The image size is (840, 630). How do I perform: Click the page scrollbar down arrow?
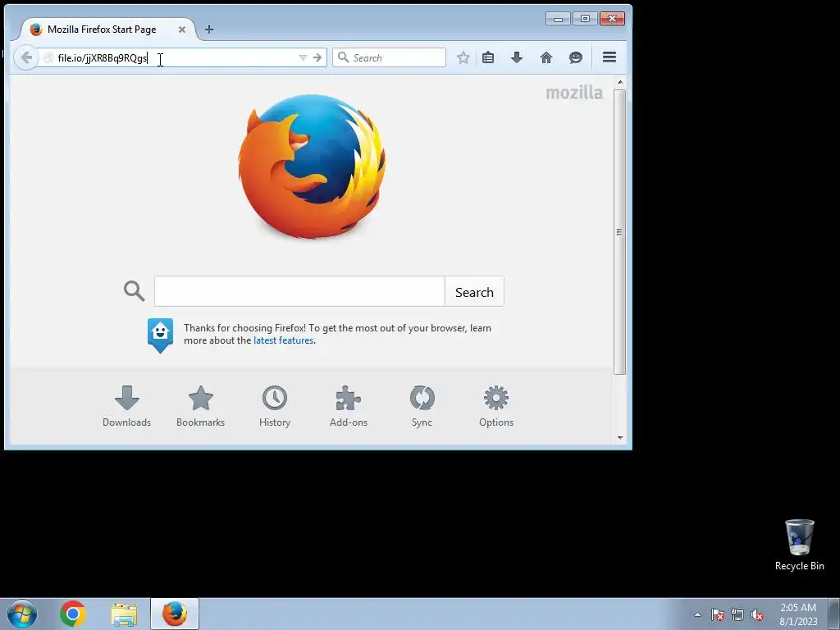click(x=620, y=438)
